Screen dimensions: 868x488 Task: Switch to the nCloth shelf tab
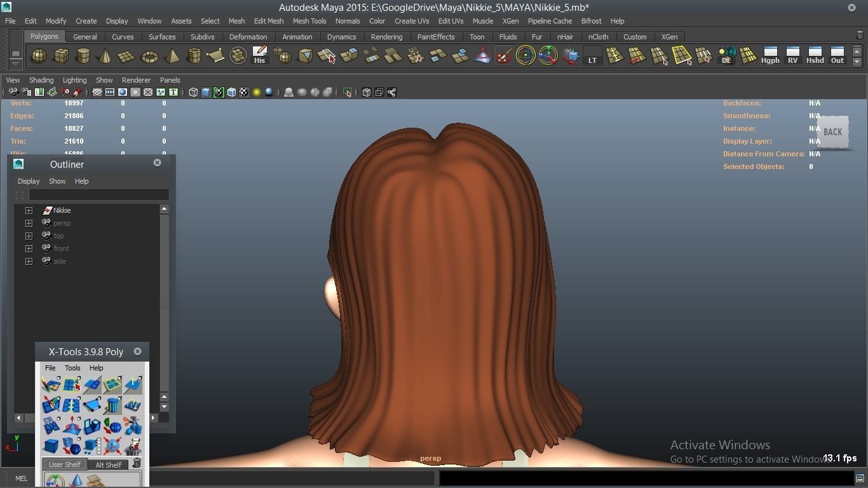(x=598, y=37)
